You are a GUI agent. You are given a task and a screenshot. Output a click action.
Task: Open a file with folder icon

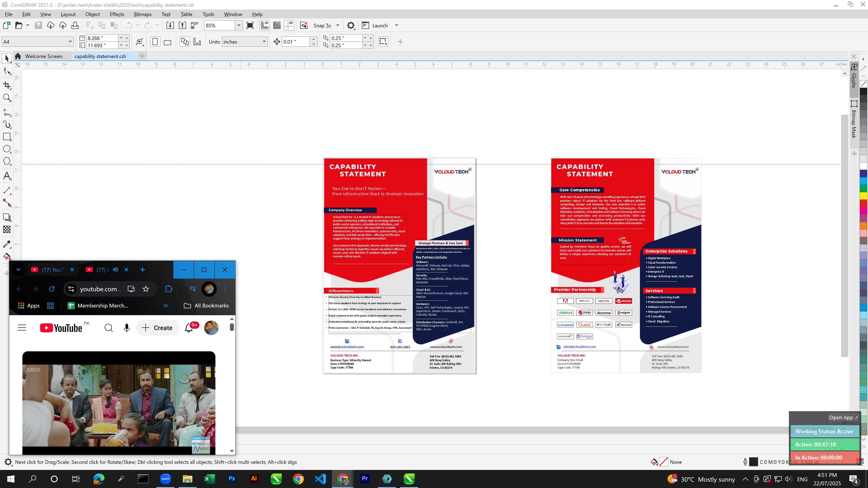[19, 26]
